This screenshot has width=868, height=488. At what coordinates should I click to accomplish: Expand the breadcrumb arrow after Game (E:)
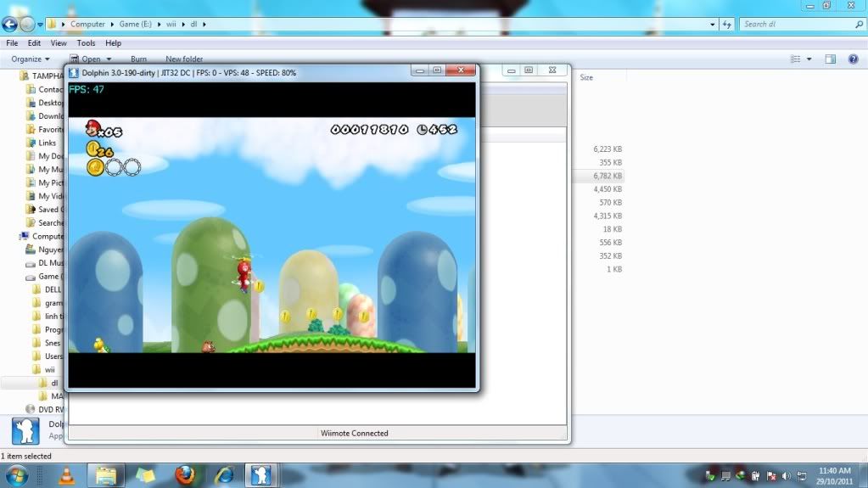[x=160, y=25]
